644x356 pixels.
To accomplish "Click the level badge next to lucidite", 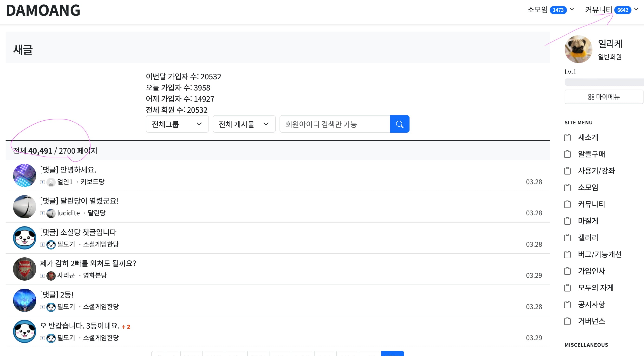I will [x=42, y=213].
